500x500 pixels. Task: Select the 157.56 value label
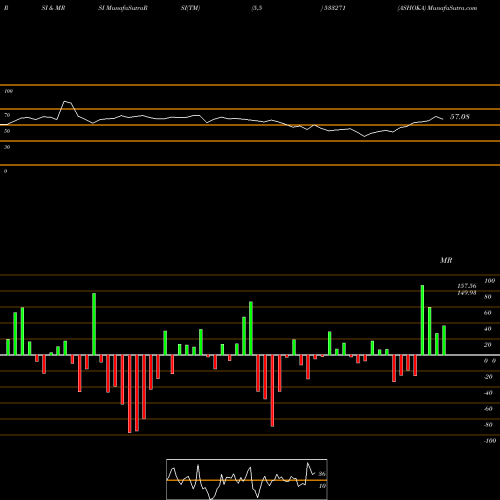tap(467, 286)
